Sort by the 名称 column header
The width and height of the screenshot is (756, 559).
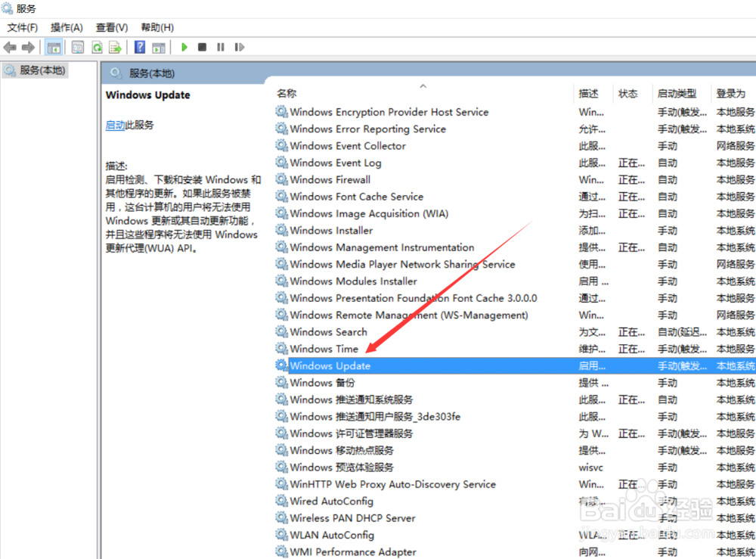point(287,93)
